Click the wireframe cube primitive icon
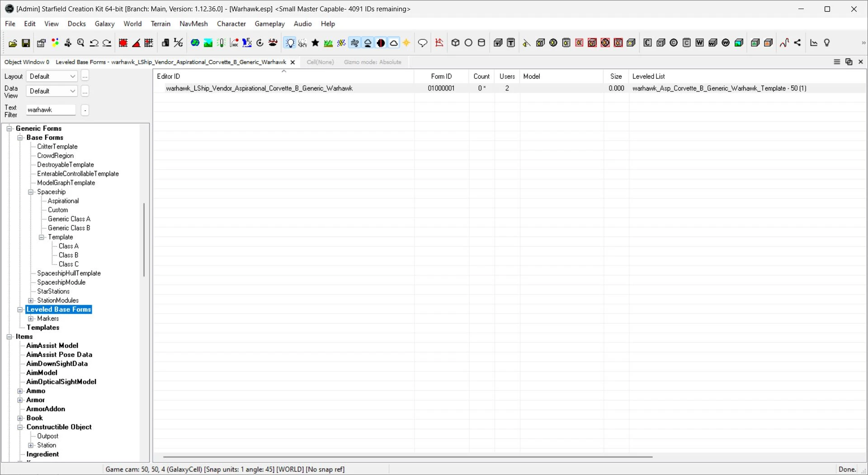This screenshot has width=868, height=475. pyautogui.click(x=456, y=43)
